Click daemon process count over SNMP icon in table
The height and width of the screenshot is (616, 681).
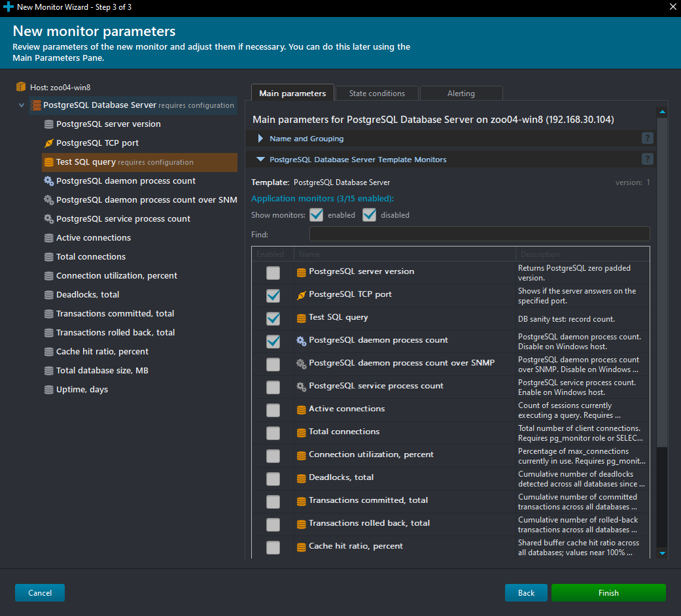point(302,364)
